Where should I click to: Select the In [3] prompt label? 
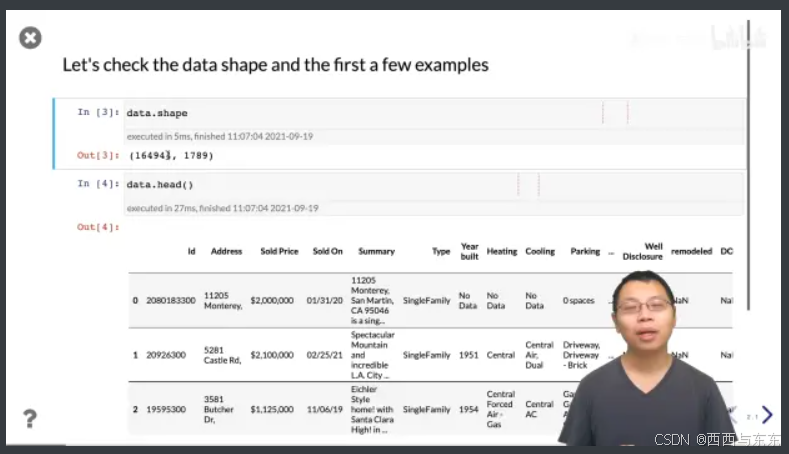click(98, 112)
